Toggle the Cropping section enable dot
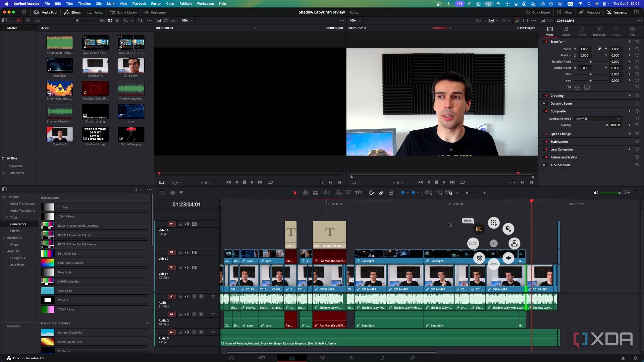The width and height of the screenshot is (644, 362). [x=546, y=96]
